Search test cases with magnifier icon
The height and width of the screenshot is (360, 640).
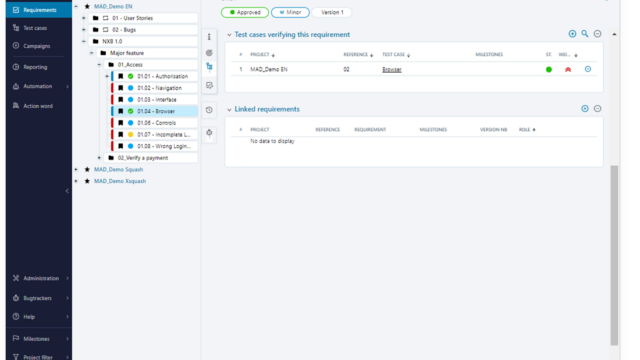click(x=585, y=34)
